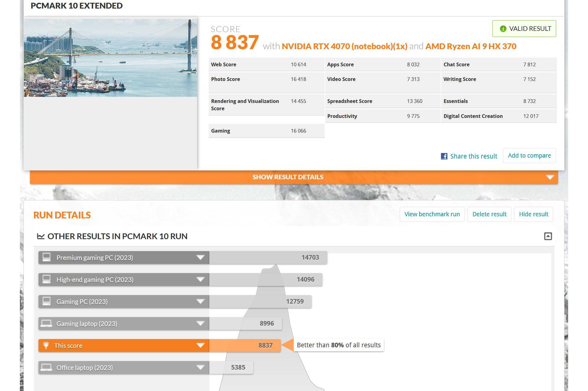Click the Facebook icon beside Share this result
Viewport: 588px width, 391px height.
pos(444,156)
